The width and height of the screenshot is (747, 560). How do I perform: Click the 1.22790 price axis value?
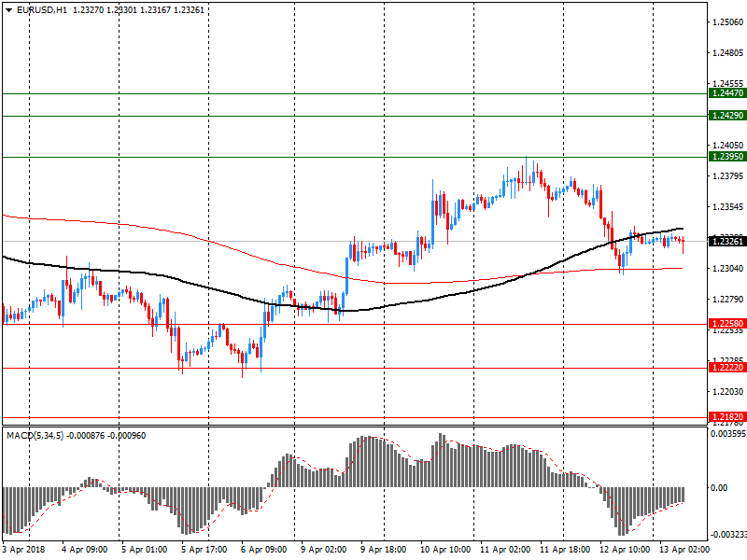coord(728,300)
